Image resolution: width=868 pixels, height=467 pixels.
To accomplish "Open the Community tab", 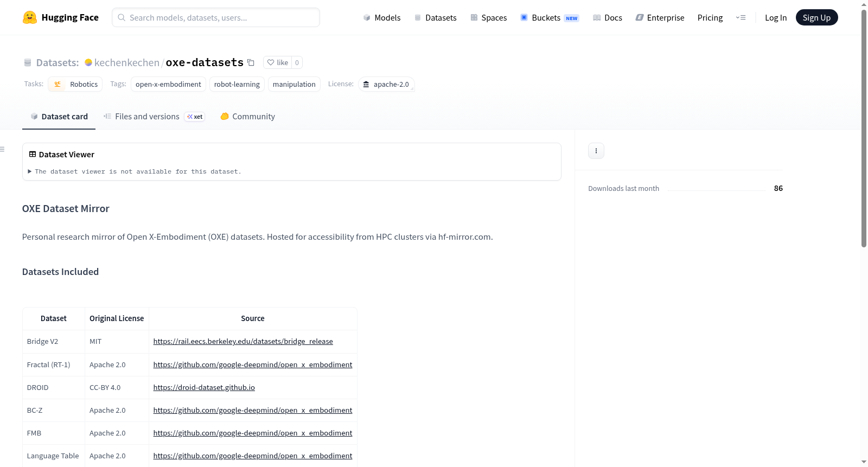I will (x=247, y=117).
